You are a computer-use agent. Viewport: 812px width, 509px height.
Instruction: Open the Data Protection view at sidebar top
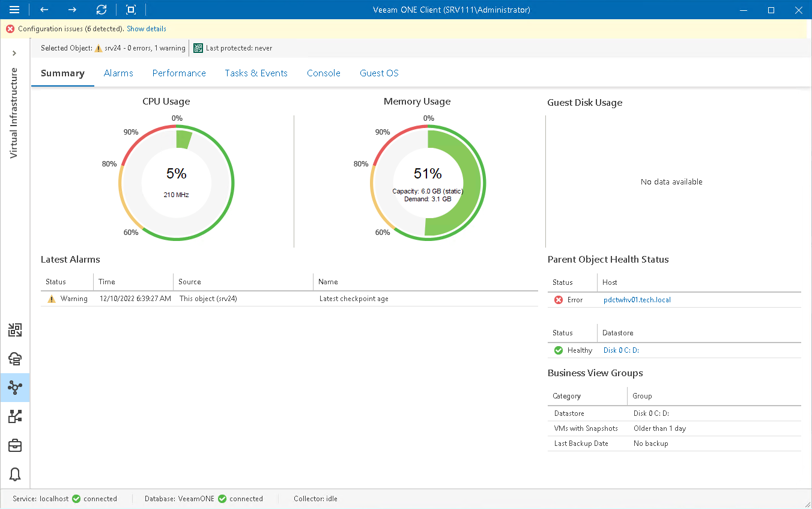(x=15, y=329)
